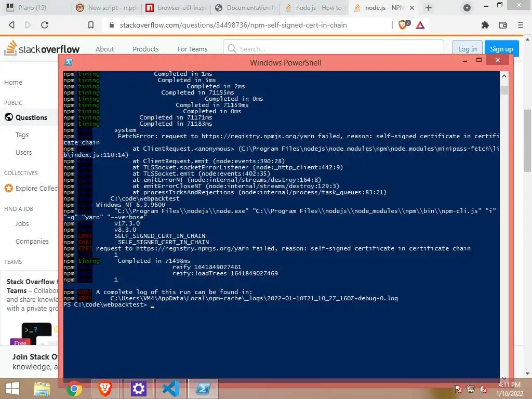Click muted volume tray icon
Viewport: 532px width, 399px height.
click(x=483, y=389)
